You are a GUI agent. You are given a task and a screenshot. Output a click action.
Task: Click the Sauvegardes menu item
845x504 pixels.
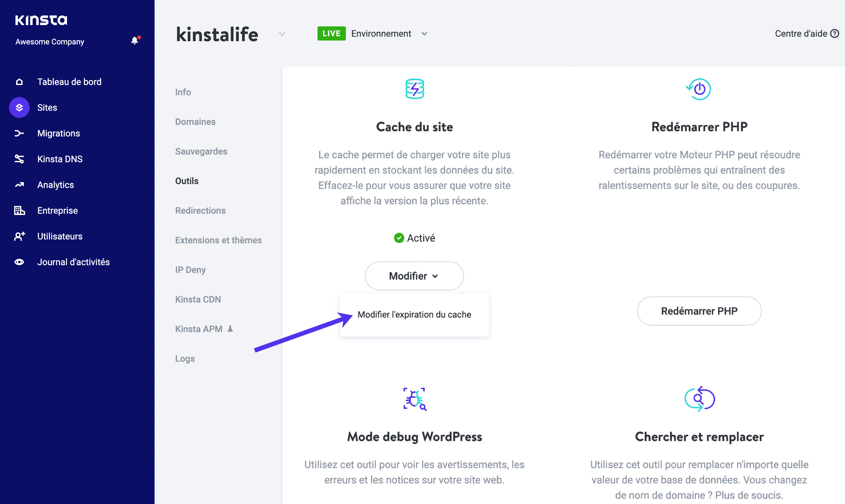click(x=201, y=151)
